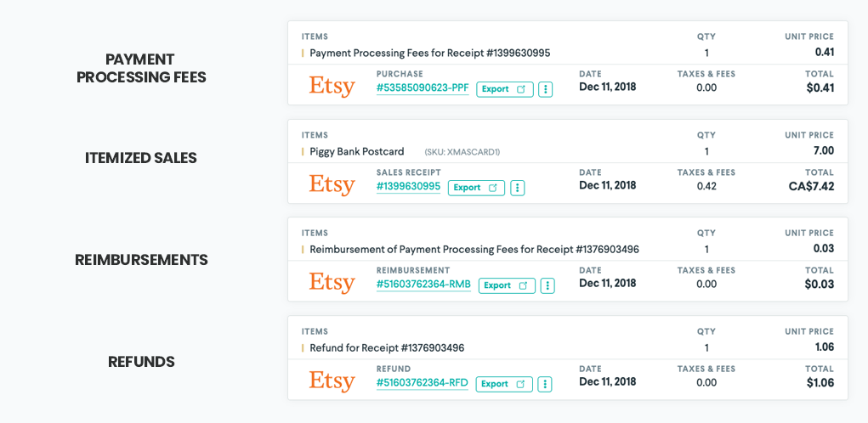Export sales receipt #1399630995
Screen dimensions: 868x423
[x=476, y=188]
